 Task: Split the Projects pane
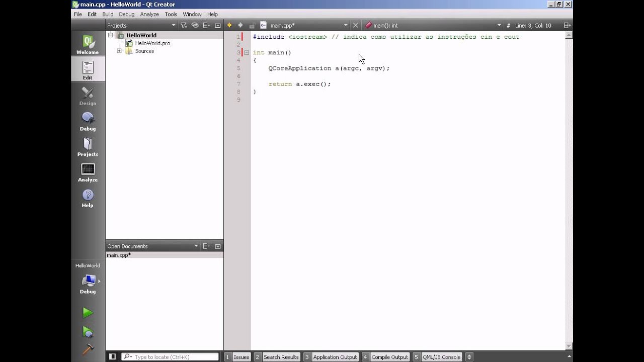tap(206, 25)
